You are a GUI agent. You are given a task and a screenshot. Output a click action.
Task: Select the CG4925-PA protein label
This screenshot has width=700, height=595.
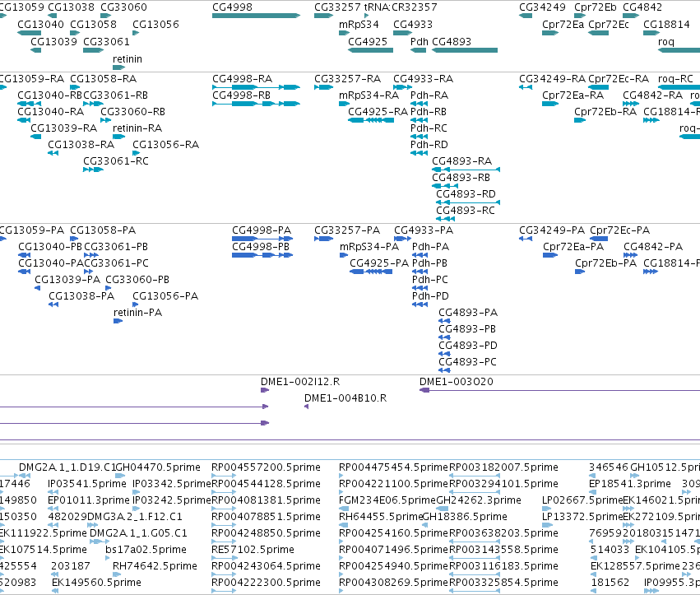coord(379,263)
